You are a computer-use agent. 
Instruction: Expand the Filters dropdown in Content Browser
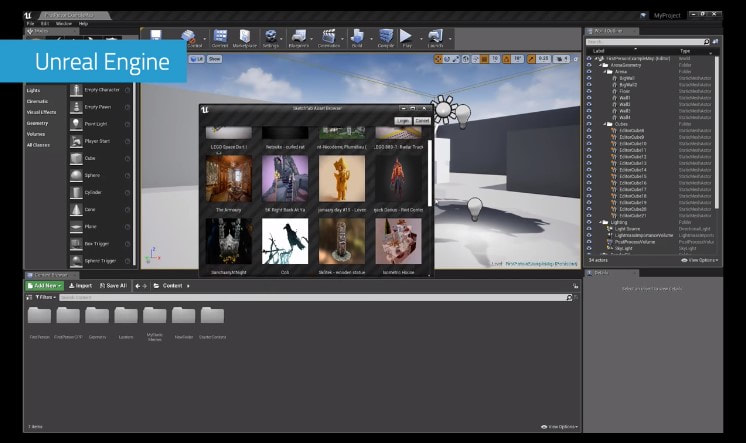coord(43,297)
